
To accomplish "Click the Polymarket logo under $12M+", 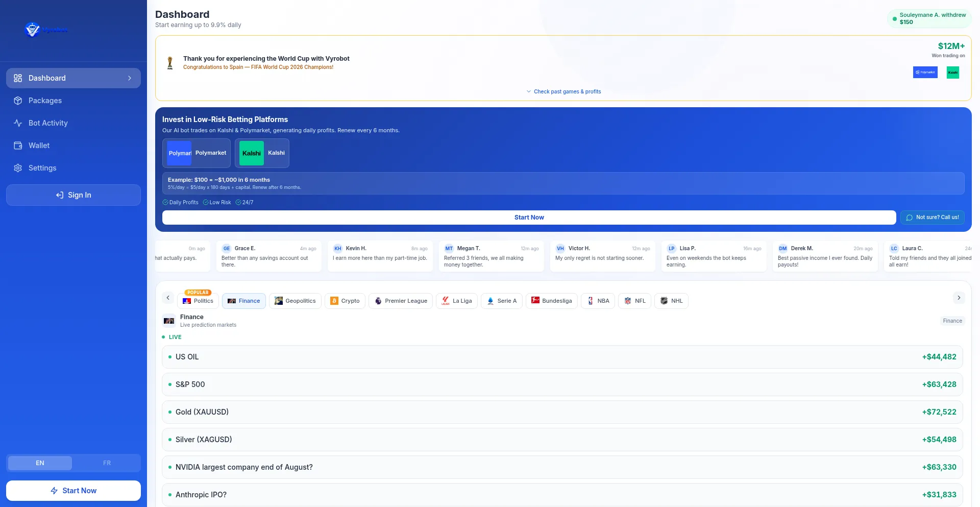I will (x=925, y=73).
